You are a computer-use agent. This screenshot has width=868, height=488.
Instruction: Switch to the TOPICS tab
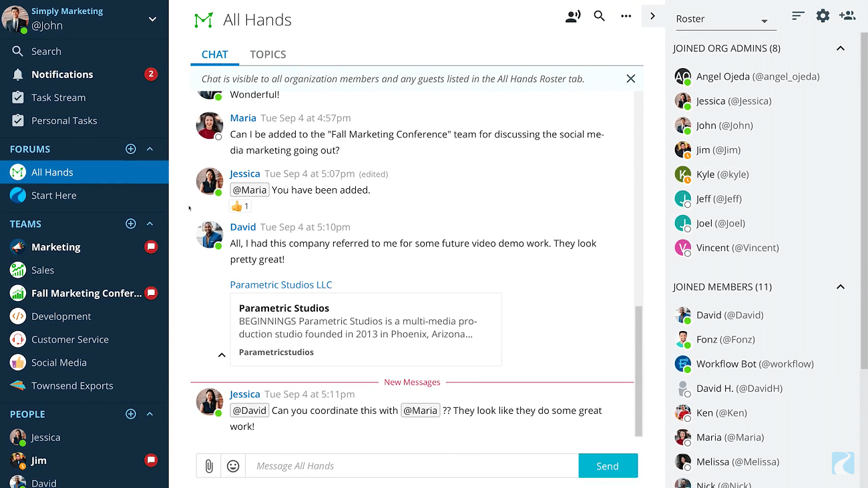click(268, 54)
